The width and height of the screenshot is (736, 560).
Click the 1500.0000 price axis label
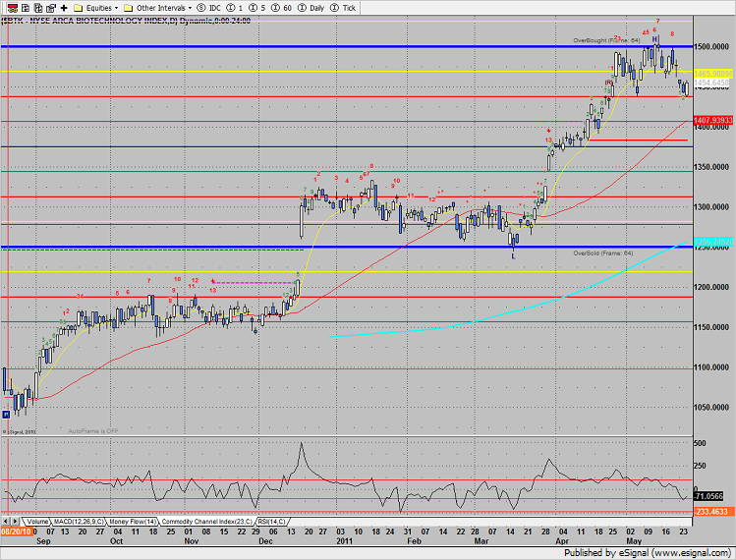click(711, 46)
